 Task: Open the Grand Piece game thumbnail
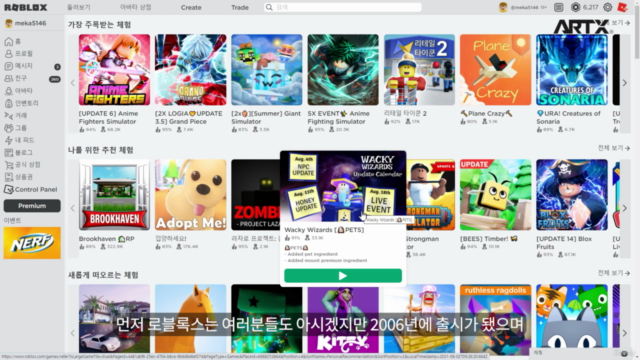pos(191,70)
